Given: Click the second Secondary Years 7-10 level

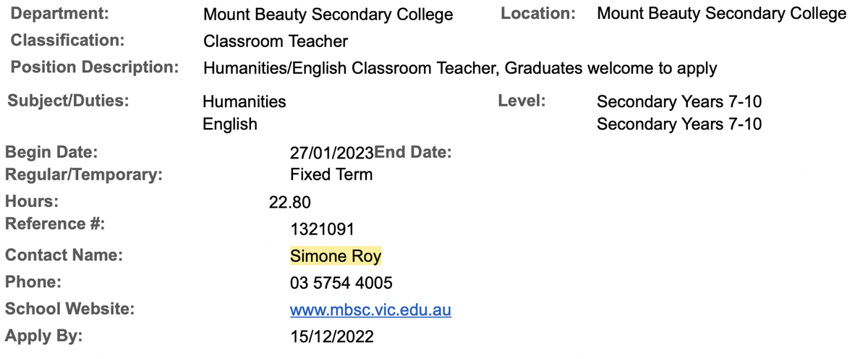Looking at the screenshot, I should [679, 124].
